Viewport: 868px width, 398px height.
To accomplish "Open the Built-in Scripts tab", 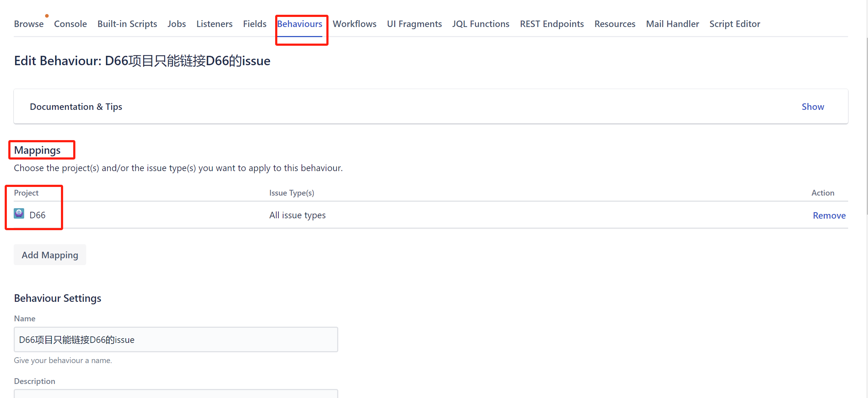I will point(127,24).
